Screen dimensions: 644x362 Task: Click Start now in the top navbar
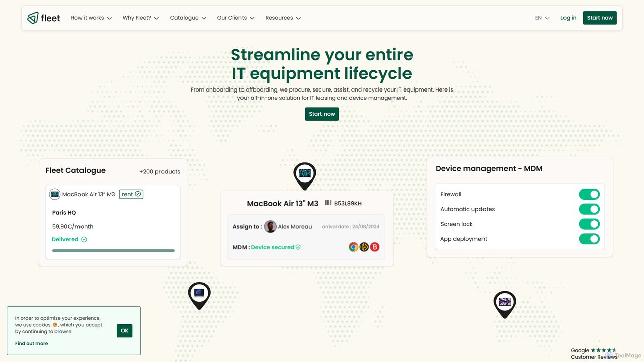tap(600, 18)
